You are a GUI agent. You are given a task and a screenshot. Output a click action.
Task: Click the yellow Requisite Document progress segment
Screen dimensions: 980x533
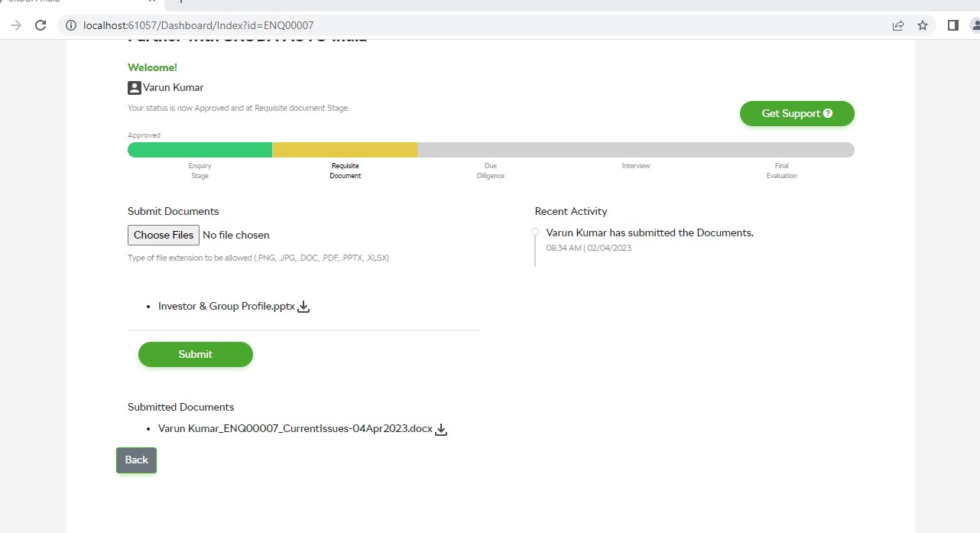click(345, 150)
